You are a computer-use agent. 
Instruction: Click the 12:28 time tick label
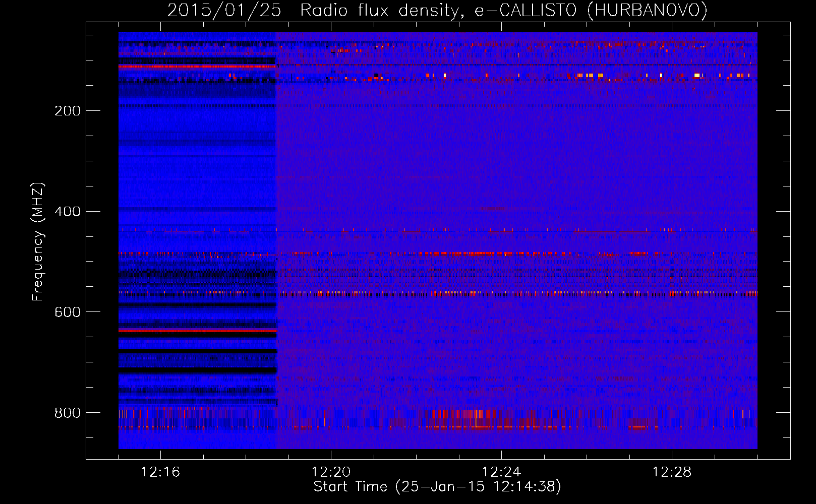click(x=672, y=472)
